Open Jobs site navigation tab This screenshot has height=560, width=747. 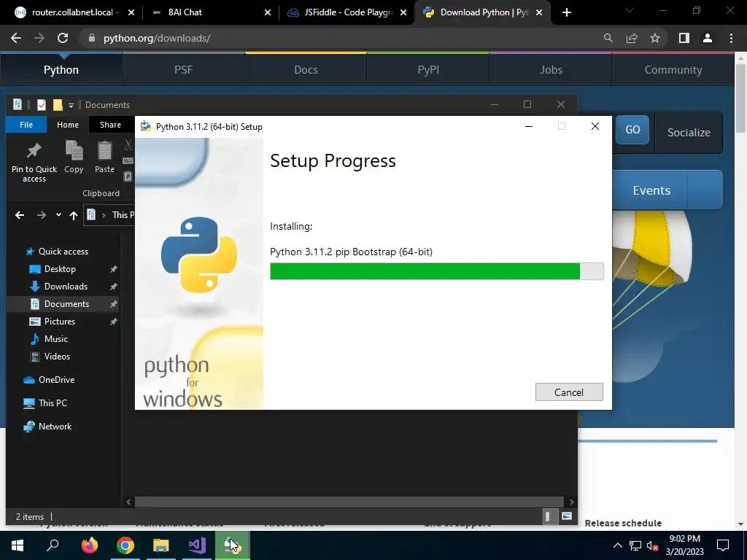click(551, 69)
